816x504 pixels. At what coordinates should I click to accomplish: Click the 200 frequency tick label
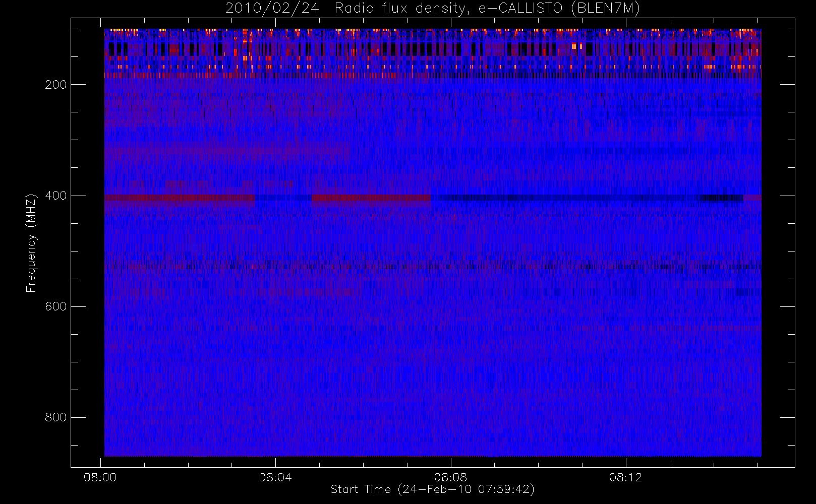[55, 85]
